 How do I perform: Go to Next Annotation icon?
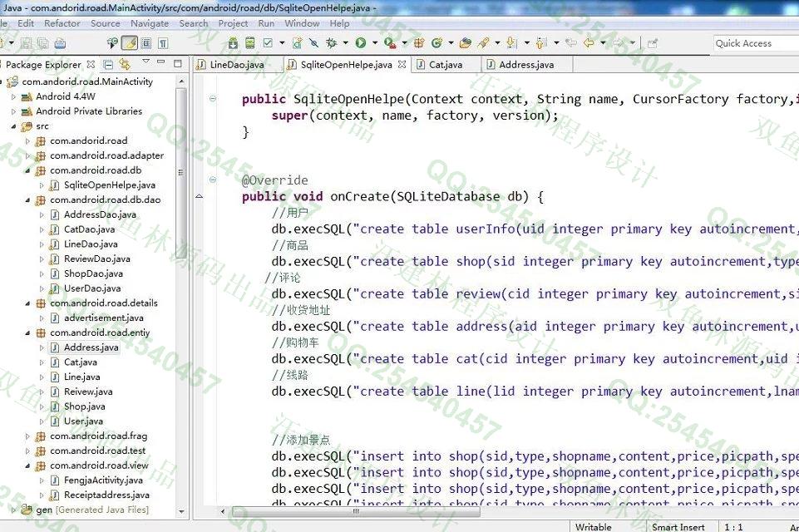[x=512, y=43]
